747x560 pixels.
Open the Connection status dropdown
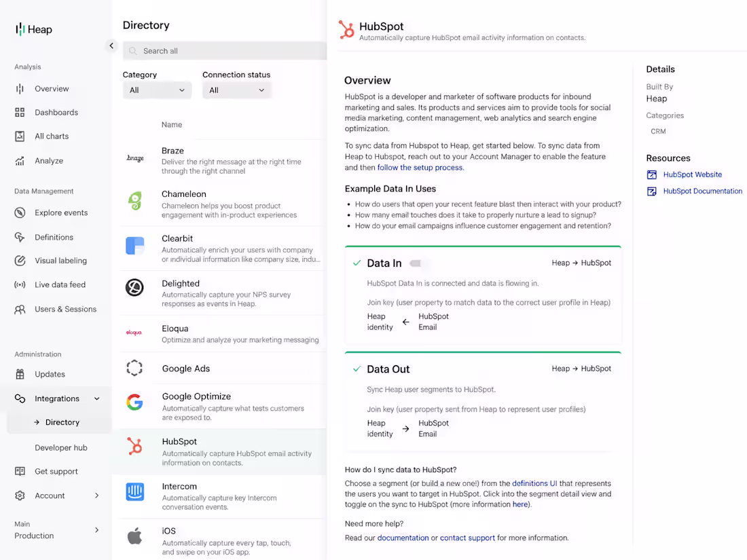click(x=237, y=90)
